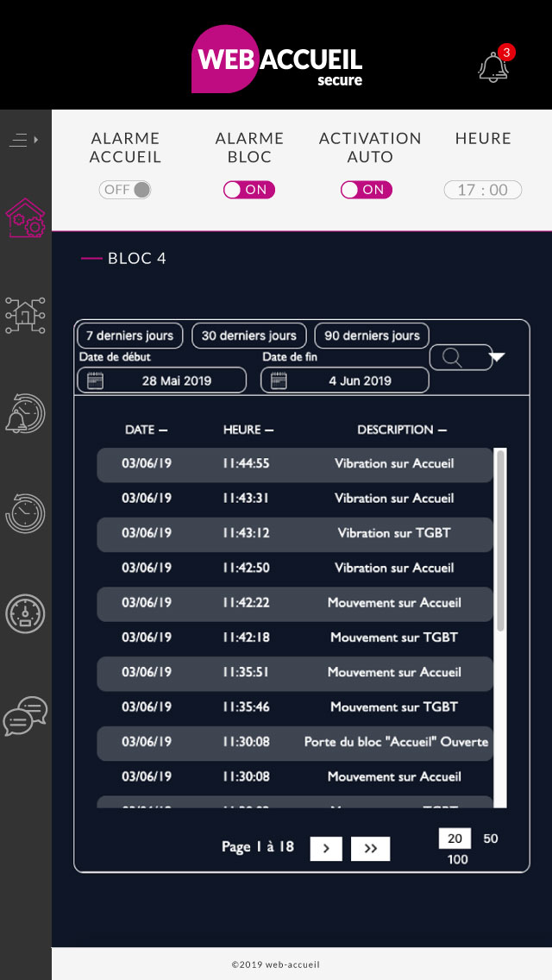Select row 11:44:55 Vibration sur Accueil
The width and height of the screenshot is (552, 980).
295,464
